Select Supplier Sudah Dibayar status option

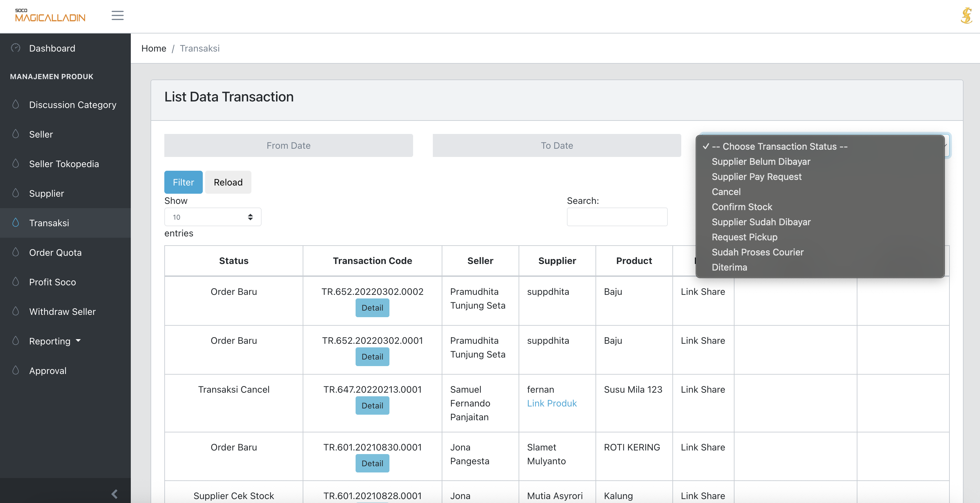[761, 222]
